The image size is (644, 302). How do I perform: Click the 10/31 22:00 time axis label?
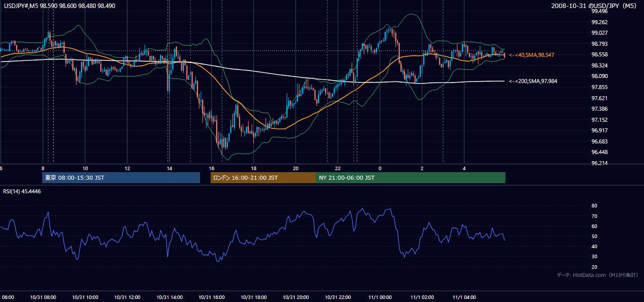coord(338,297)
